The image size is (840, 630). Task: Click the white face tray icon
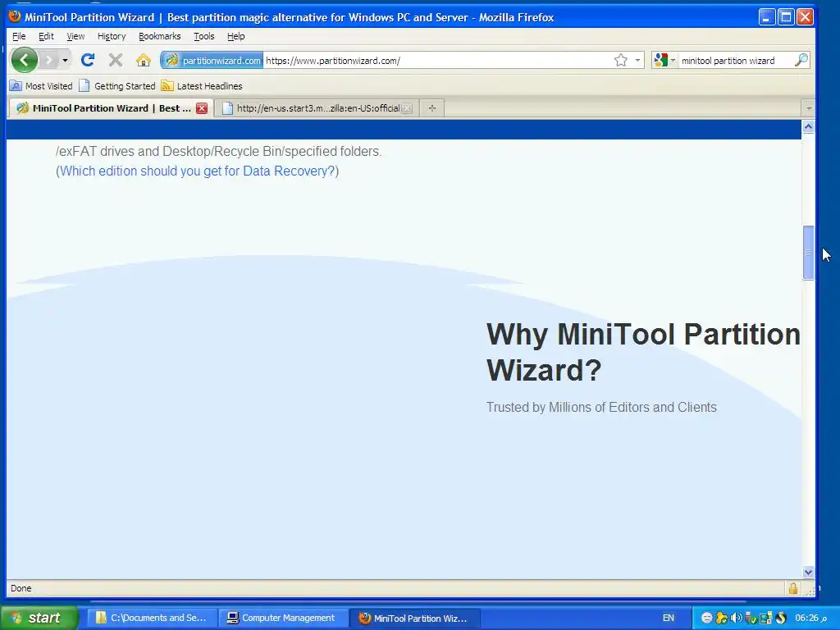point(706,618)
